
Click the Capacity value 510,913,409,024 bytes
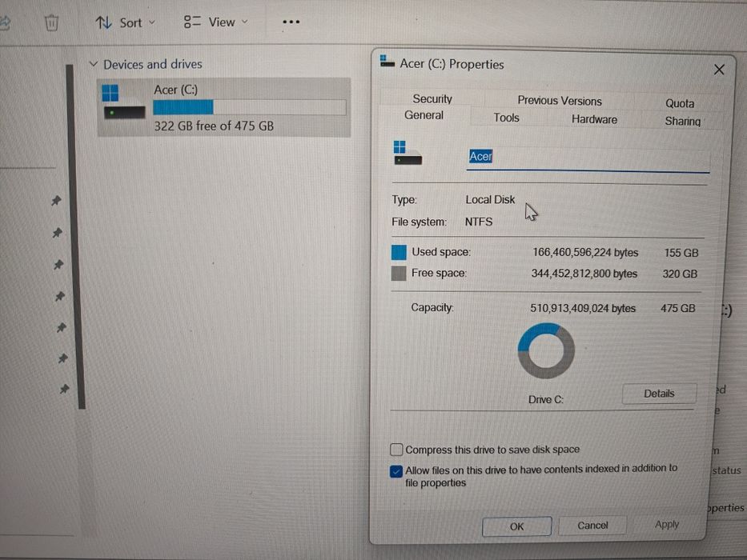tap(583, 308)
